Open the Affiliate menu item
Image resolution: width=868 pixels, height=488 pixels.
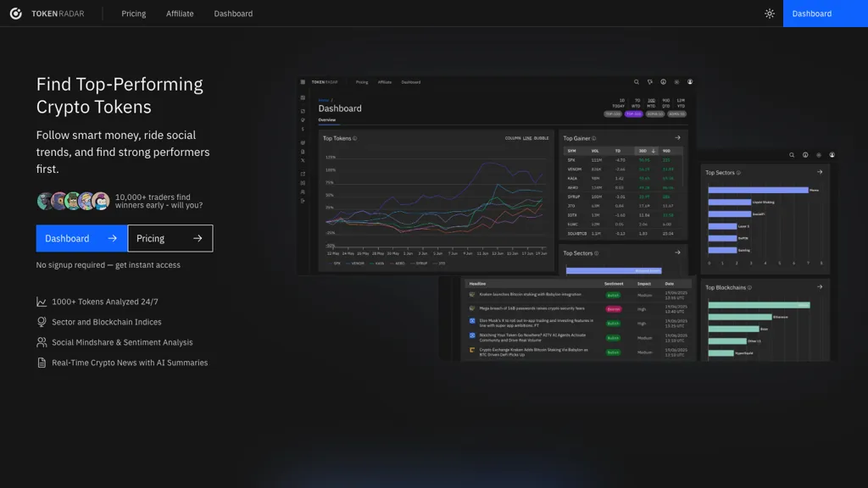180,14
